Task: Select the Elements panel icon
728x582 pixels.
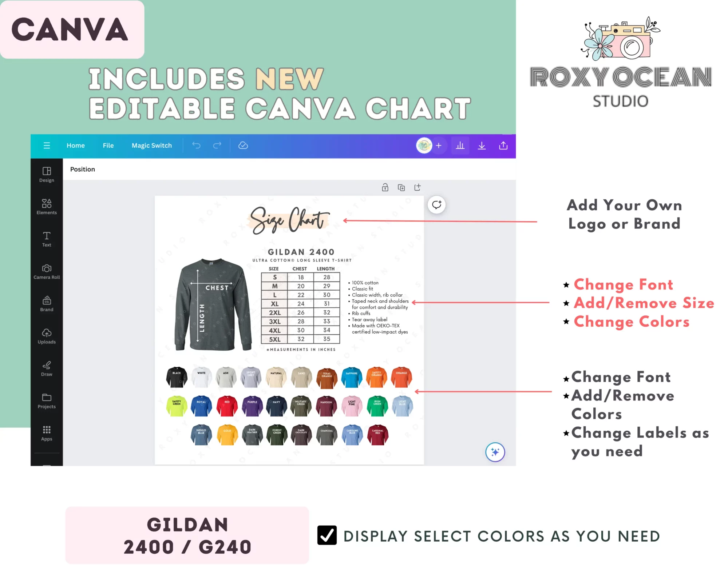Action: point(47,206)
